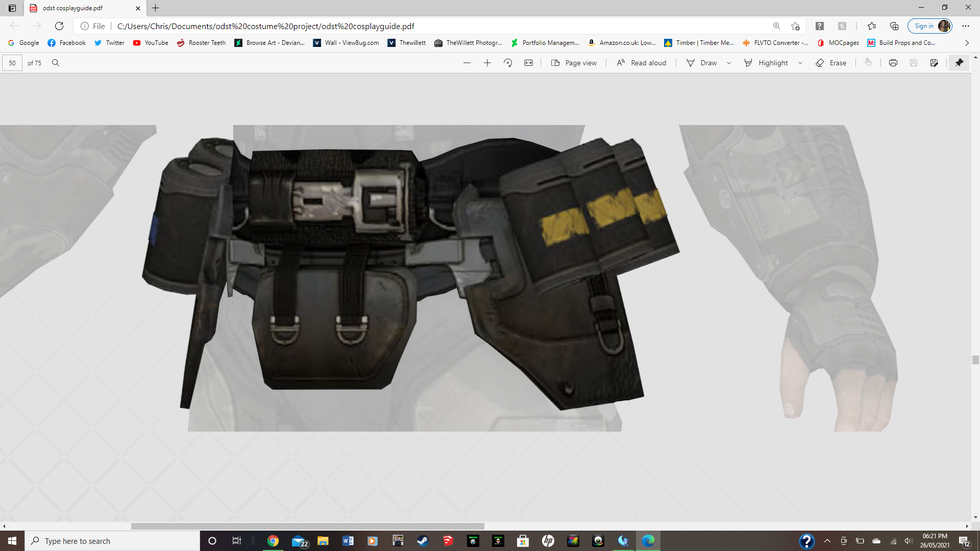Open the FLVTO Converter bookmark

pyautogui.click(x=775, y=43)
